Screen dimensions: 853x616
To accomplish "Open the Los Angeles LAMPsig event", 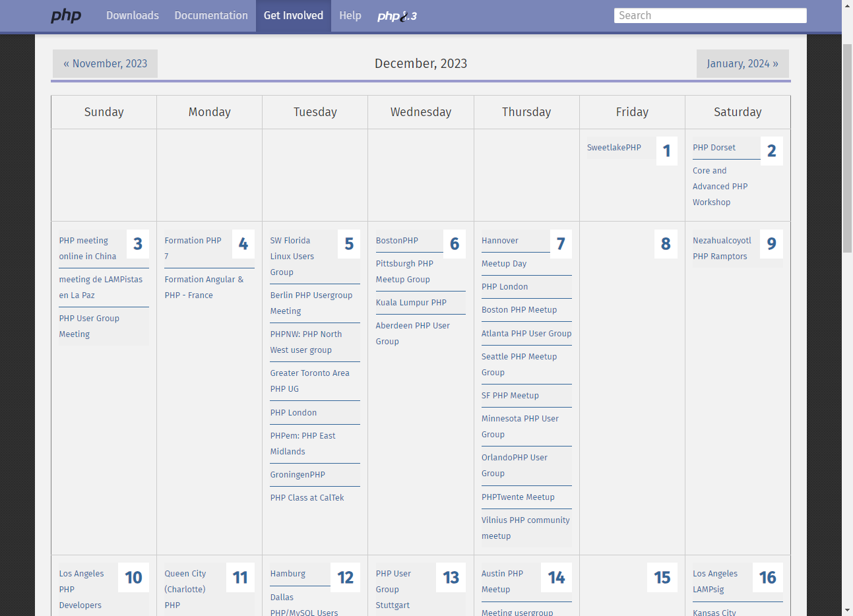I will pos(715,582).
